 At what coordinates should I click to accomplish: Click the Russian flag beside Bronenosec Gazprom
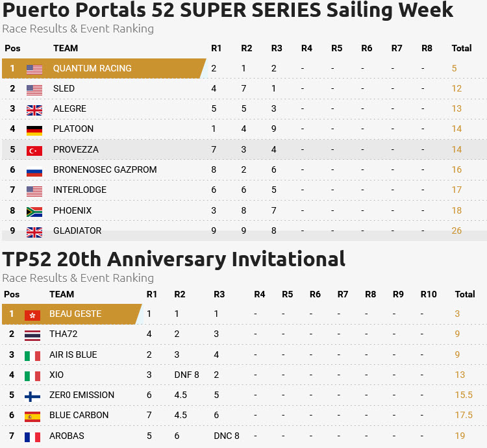coord(34,171)
